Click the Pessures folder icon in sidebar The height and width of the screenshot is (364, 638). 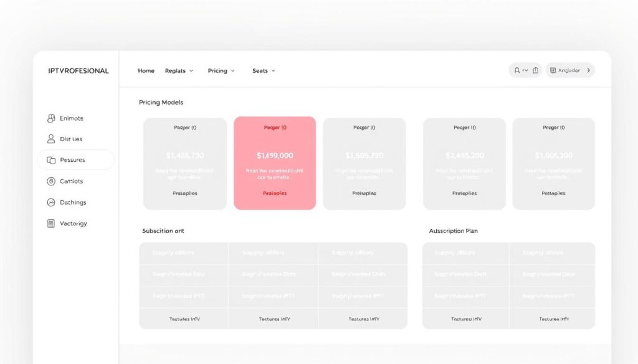(51, 161)
